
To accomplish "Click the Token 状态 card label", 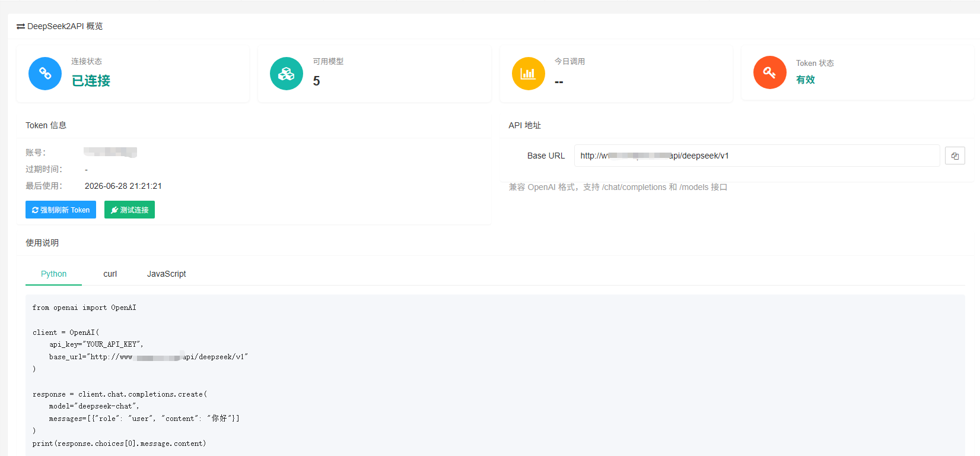I will (815, 63).
